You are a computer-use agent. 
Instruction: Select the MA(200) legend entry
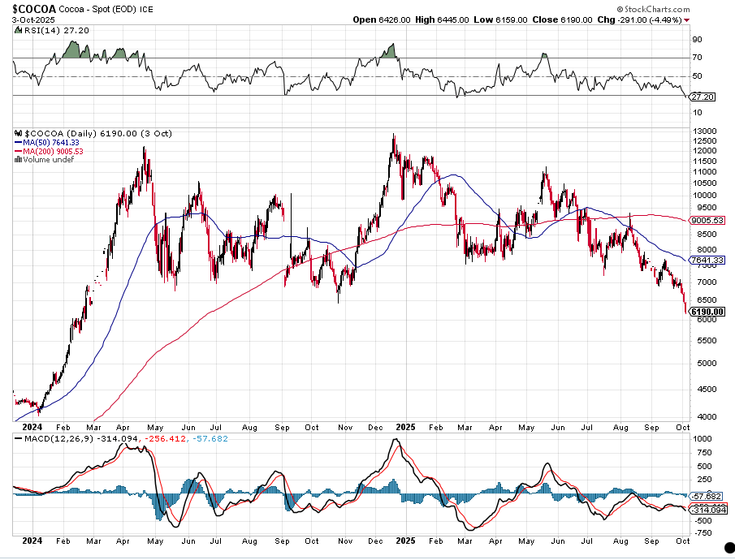[x=54, y=151]
